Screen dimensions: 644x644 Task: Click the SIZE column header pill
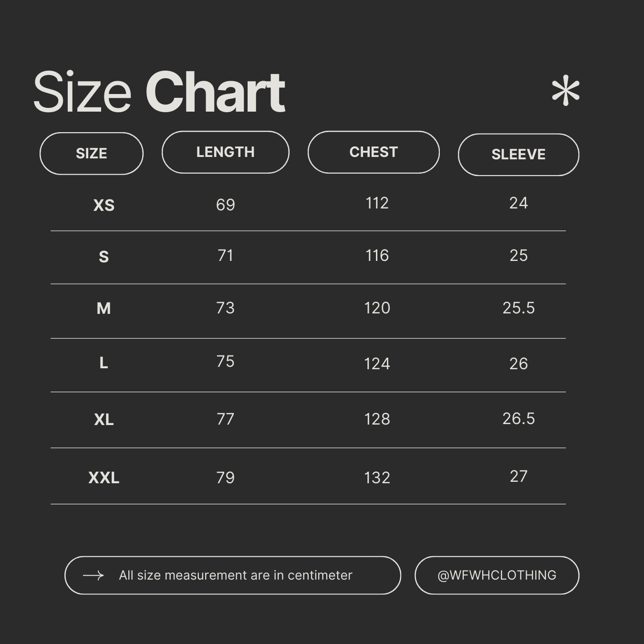coord(91,154)
